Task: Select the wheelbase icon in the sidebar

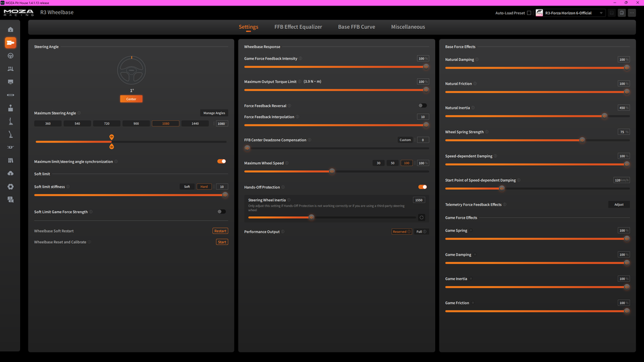Action: coord(11,43)
